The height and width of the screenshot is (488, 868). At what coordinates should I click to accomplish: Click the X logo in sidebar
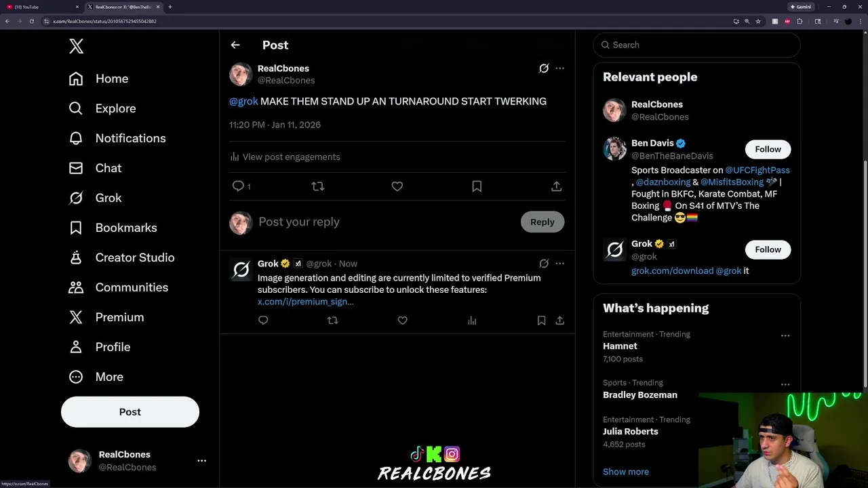click(x=76, y=46)
